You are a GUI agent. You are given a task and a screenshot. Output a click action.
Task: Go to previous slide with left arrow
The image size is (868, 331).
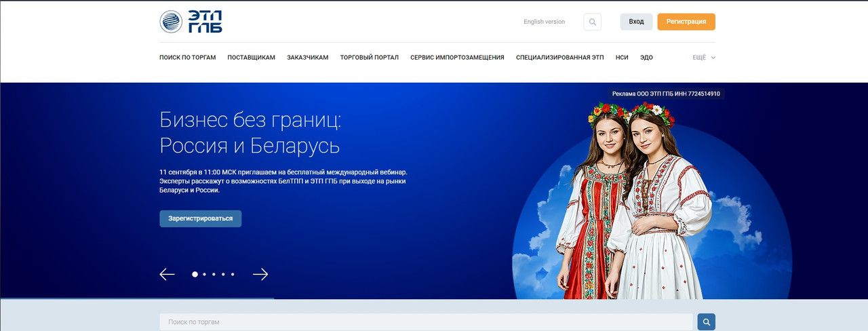167,274
